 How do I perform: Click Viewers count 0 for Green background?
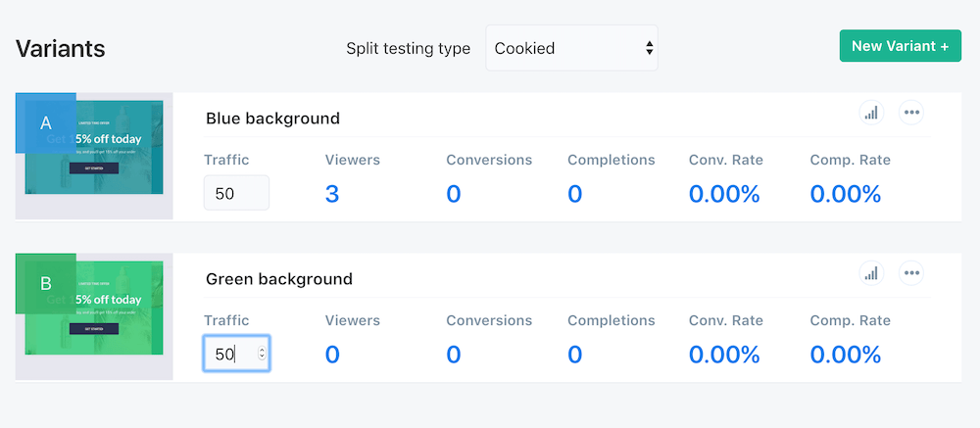pos(332,355)
